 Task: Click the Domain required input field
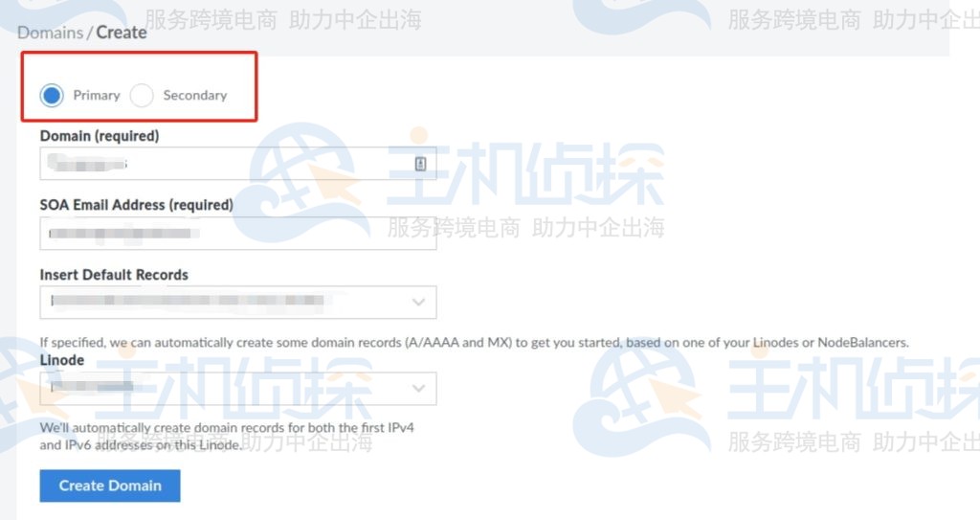coord(238,164)
